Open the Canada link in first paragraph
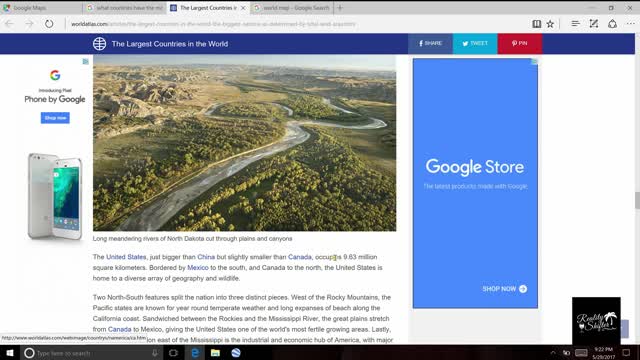Viewport: 640px width, 360px height. coord(300,257)
